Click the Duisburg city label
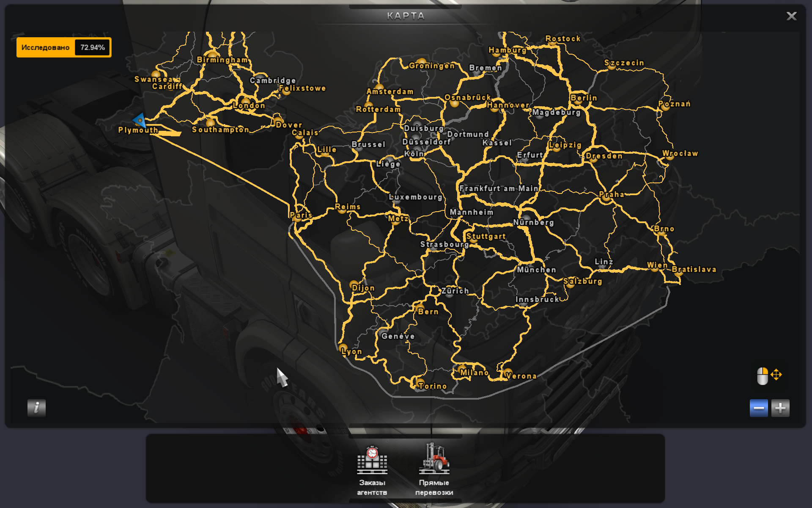This screenshot has width=812, height=508. pos(424,128)
